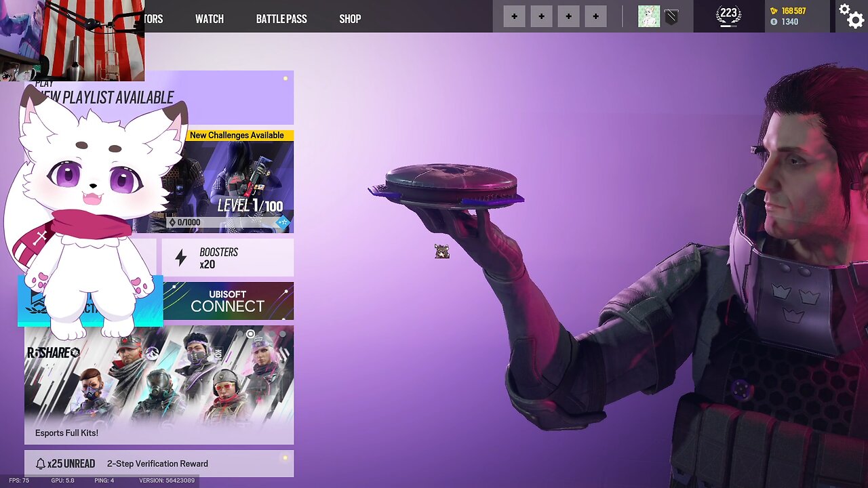Click the PING: 4 status readout
The image size is (868, 488).
(x=104, y=481)
